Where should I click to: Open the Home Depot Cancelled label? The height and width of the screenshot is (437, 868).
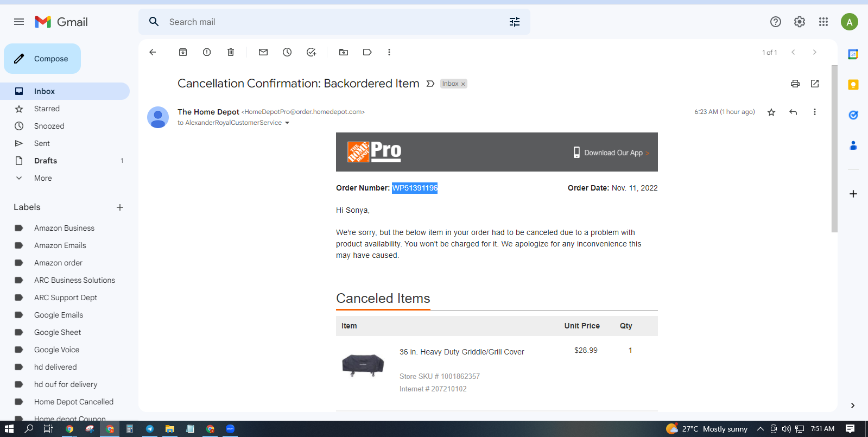(65, 402)
